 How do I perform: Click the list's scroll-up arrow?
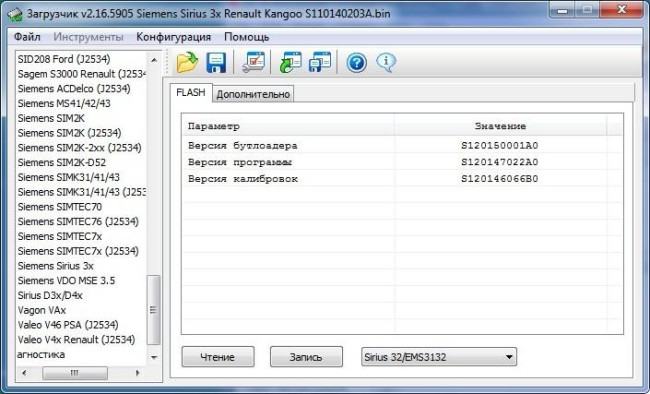154,60
